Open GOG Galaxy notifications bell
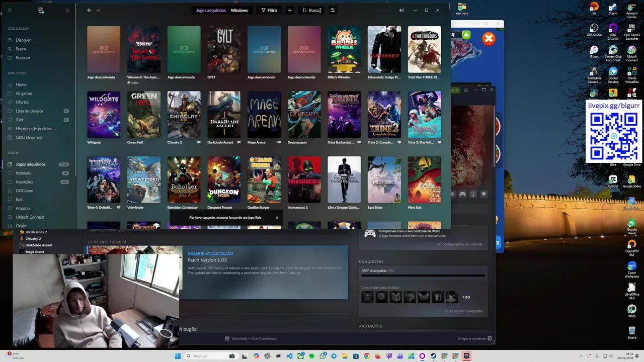 click(x=67, y=10)
